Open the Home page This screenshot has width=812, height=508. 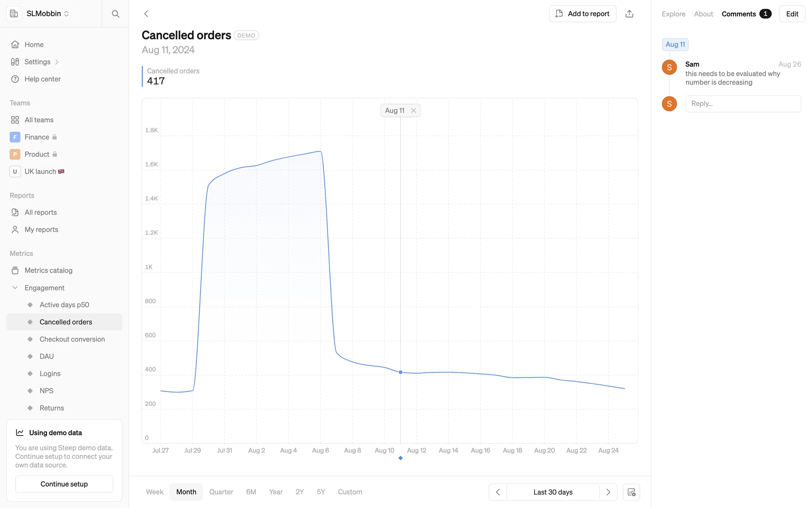click(34, 44)
